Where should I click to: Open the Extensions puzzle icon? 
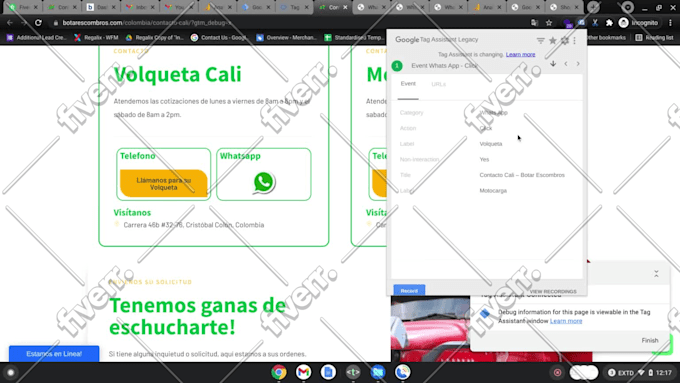609,23
